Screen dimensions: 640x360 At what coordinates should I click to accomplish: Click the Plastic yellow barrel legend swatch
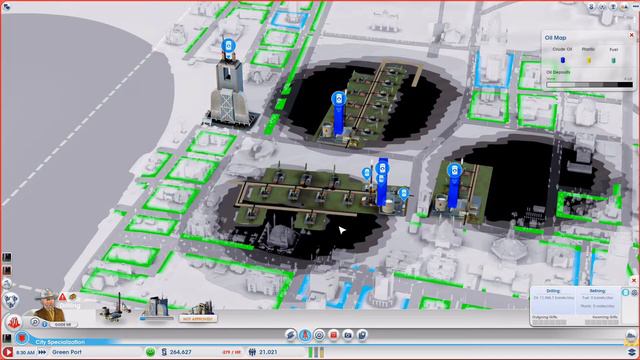click(x=589, y=60)
